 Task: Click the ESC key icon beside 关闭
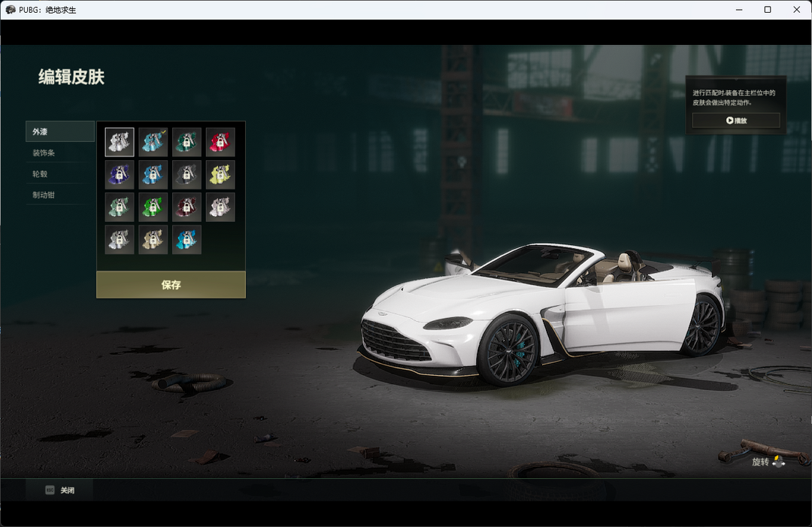click(x=50, y=490)
